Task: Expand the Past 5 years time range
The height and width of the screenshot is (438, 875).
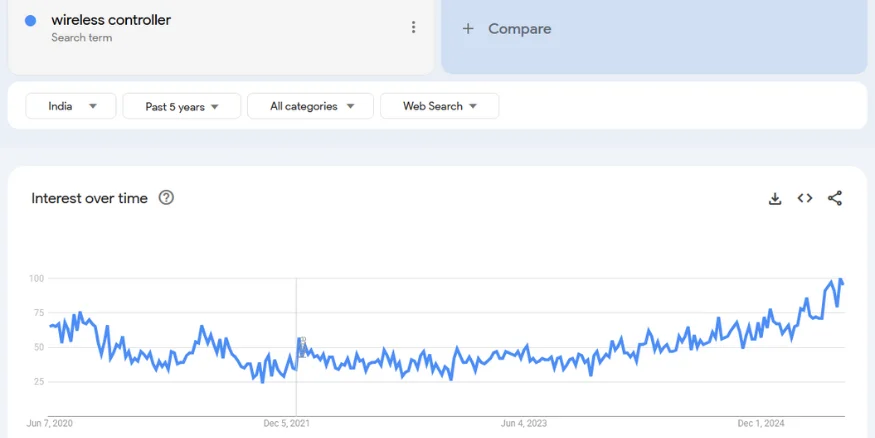Action: click(x=181, y=106)
